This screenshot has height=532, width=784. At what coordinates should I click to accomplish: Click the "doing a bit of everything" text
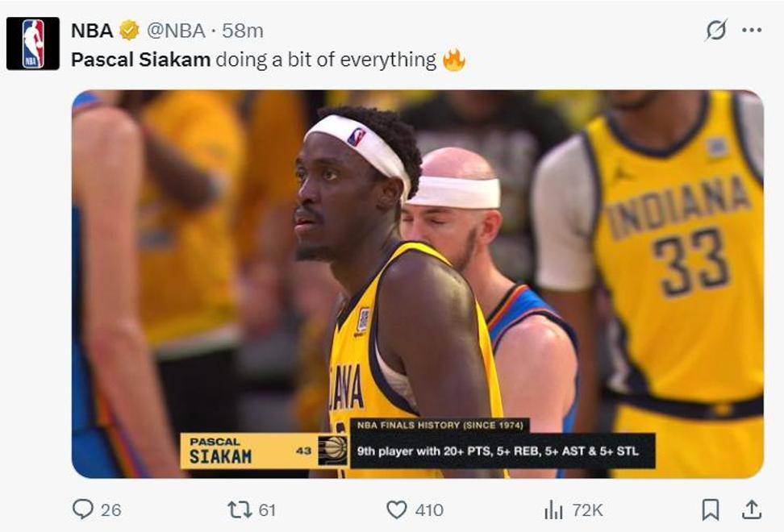click(x=326, y=60)
